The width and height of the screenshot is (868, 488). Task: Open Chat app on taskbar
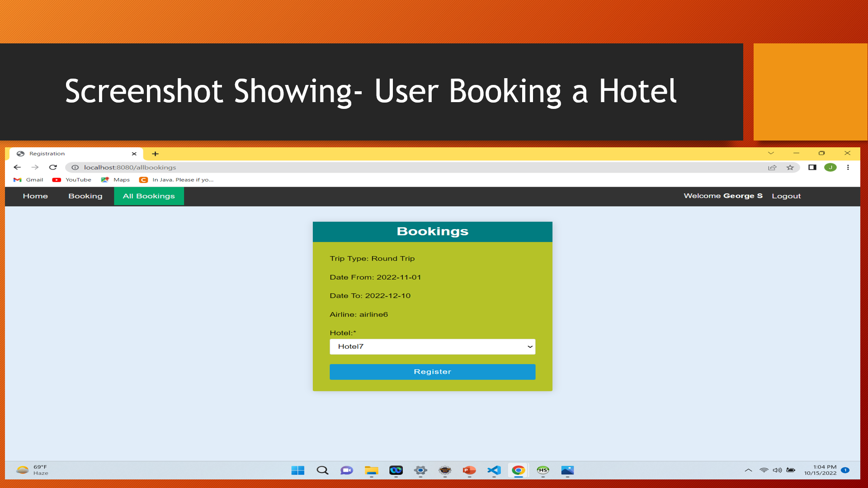coord(347,470)
